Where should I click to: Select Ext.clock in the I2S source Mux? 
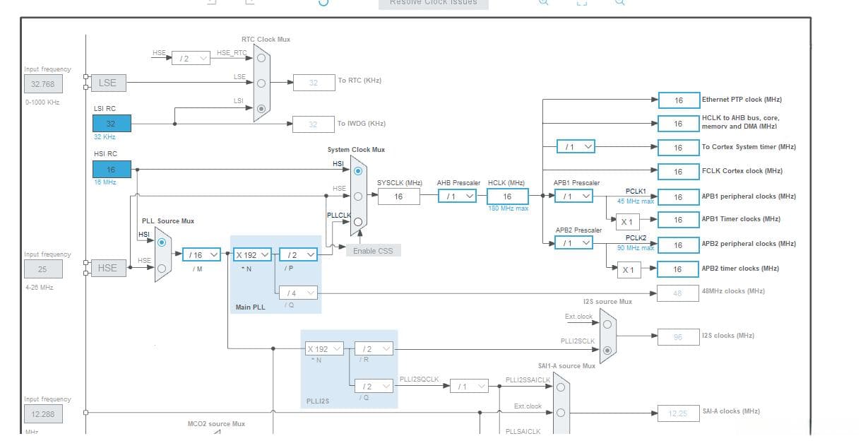(x=607, y=324)
